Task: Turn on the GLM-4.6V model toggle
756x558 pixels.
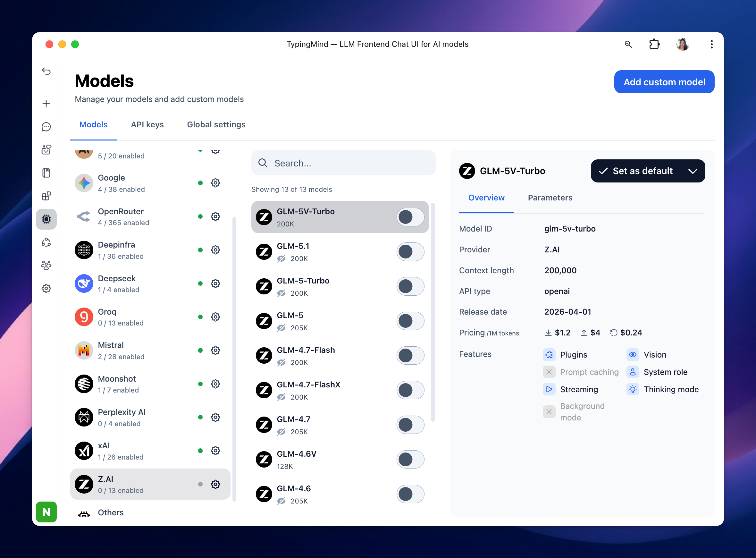Action: click(x=410, y=459)
